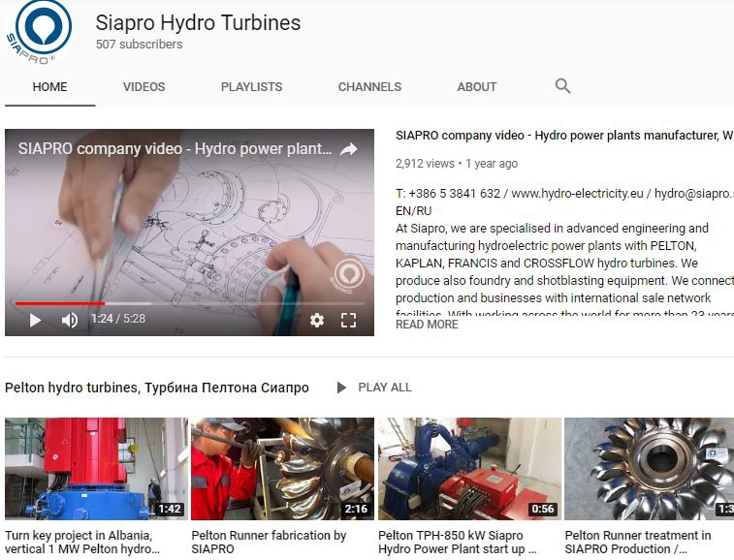This screenshot has width=734, height=560.
Task: Click the 507 subscribers text
Action: click(x=139, y=45)
